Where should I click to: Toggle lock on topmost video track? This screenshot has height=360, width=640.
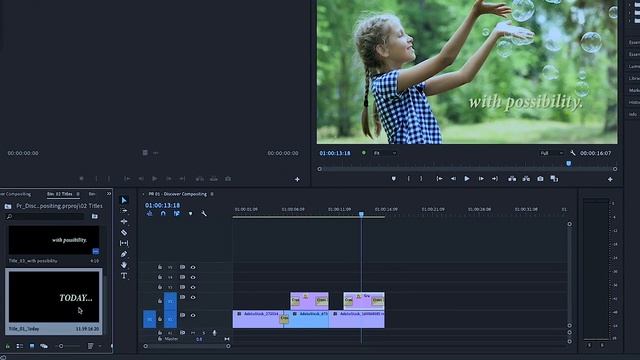click(x=160, y=267)
